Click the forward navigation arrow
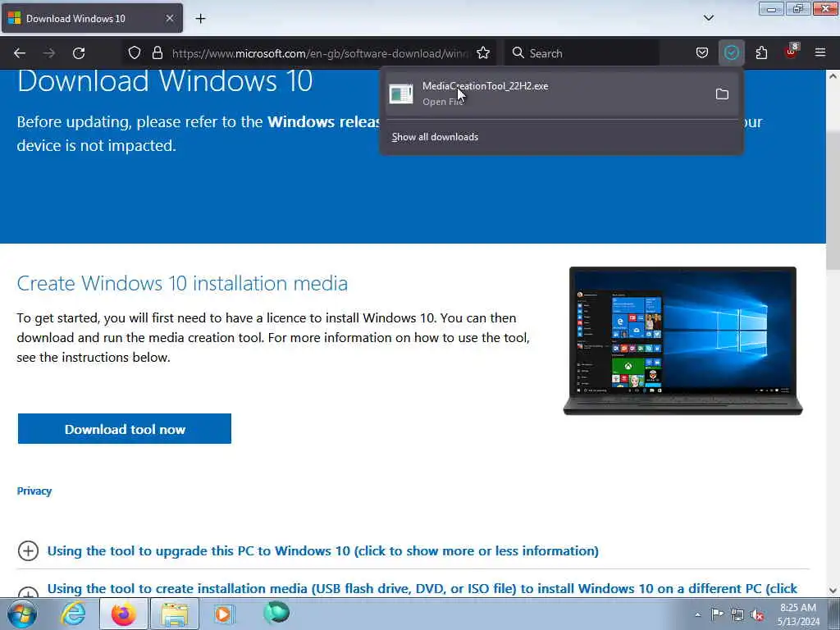 coord(49,53)
